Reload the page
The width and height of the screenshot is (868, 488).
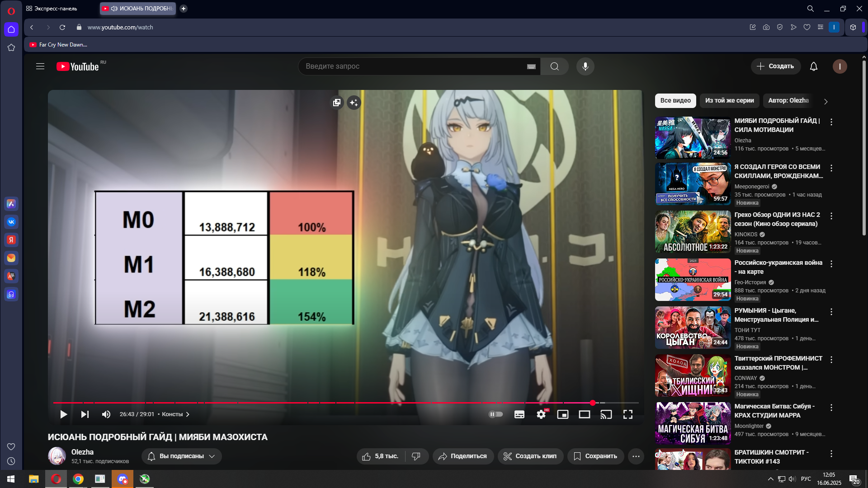pos(62,28)
